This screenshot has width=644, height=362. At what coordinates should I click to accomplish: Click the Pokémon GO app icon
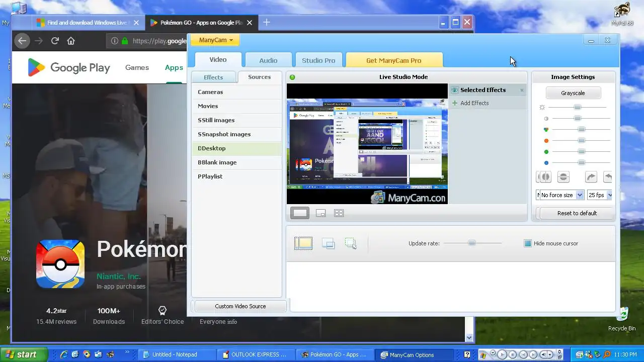point(60,264)
